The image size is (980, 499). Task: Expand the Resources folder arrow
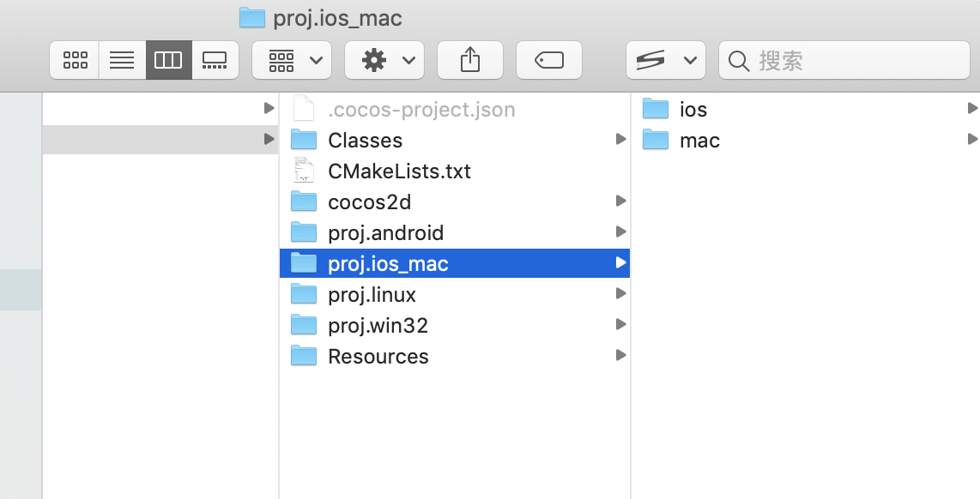[x=620, y=356]
